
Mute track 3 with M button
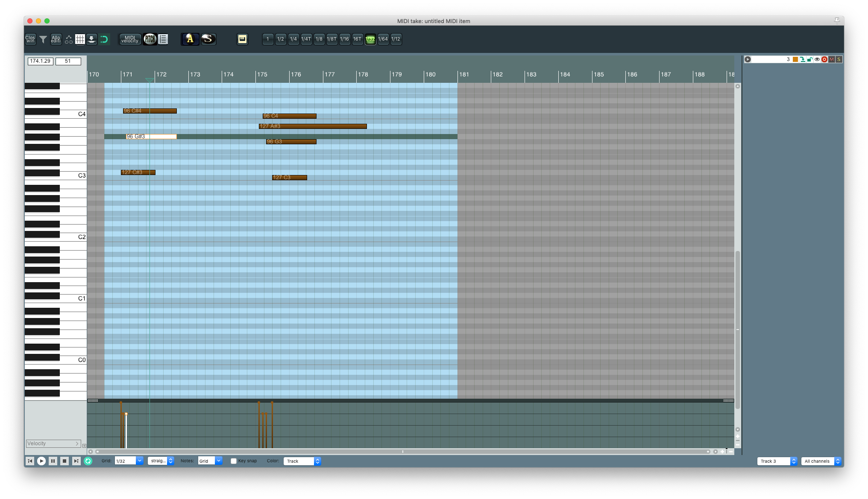pos(831,59)
